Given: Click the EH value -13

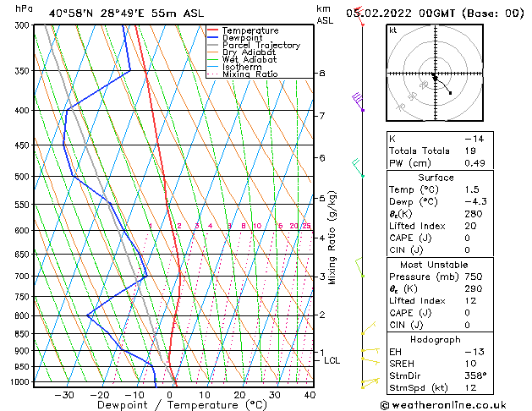Looking at the screenshot, I should tap(474, 352).
